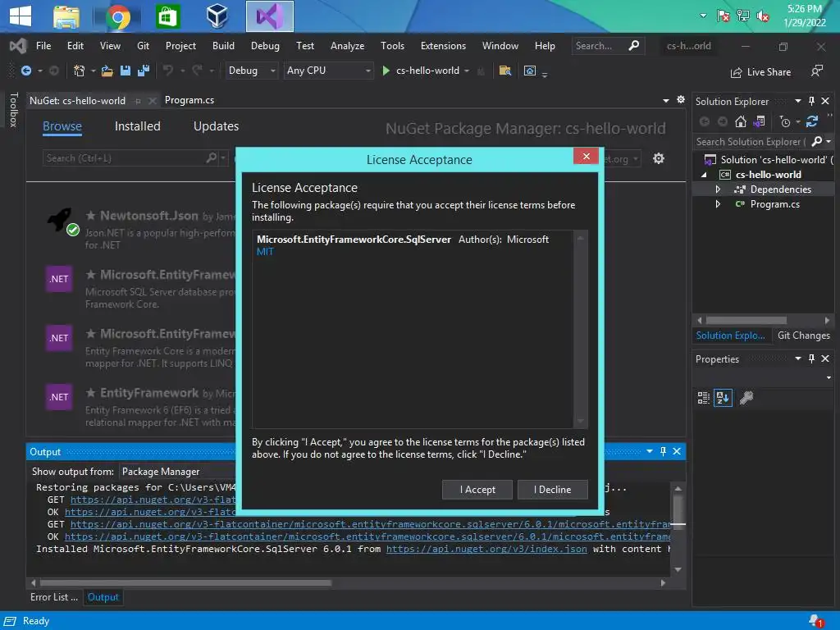Click the I Decline button
840x630 pixels.
point(552,489)
